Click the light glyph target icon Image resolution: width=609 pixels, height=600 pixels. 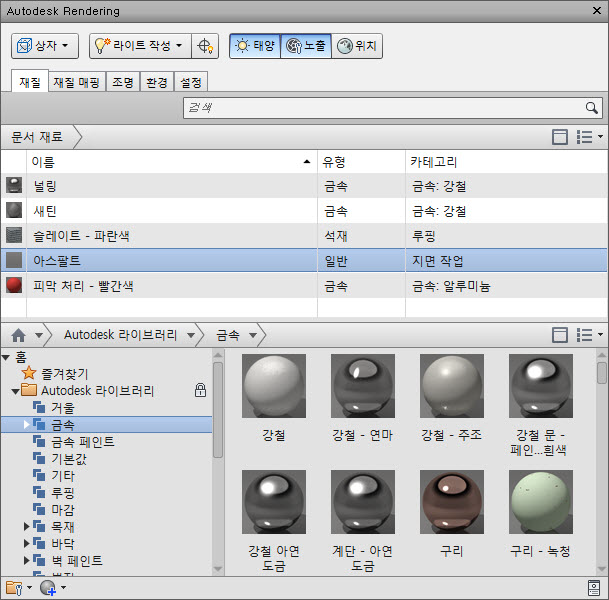(205, 46)
